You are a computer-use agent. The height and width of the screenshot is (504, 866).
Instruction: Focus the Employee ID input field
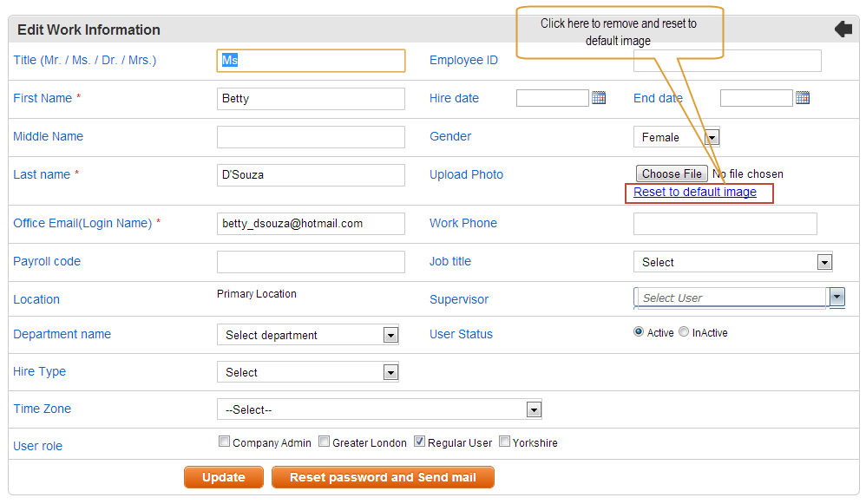click(727, 61)
